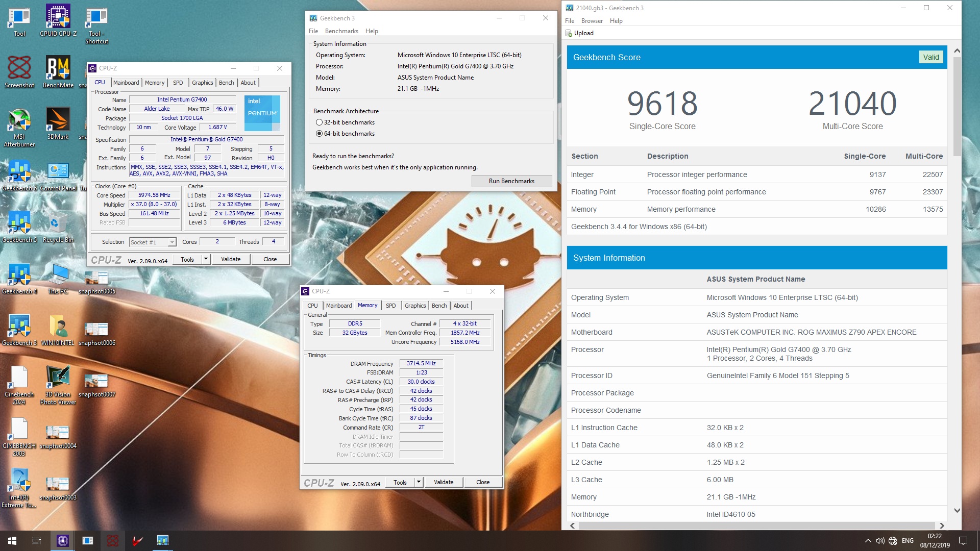
Task: Select 32-bit benchmarks radio option
Action: coord(320,122)
